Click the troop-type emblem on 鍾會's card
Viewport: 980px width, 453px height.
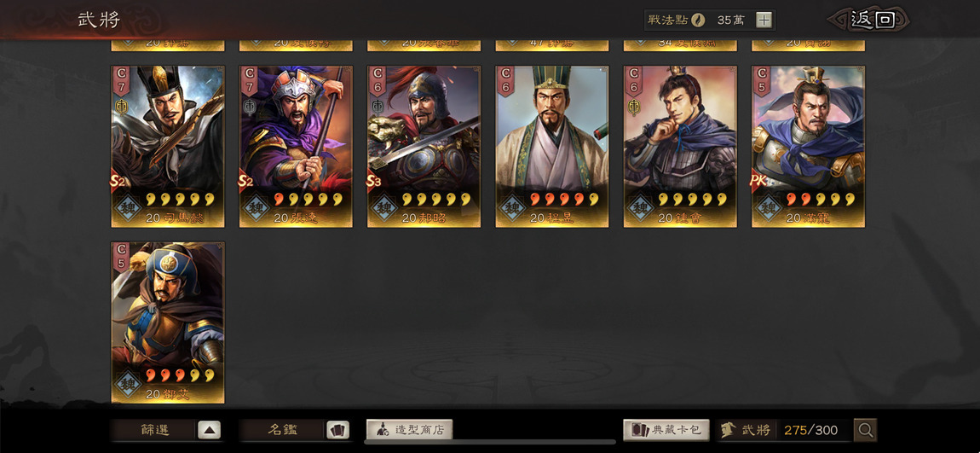tap(634, 107)
